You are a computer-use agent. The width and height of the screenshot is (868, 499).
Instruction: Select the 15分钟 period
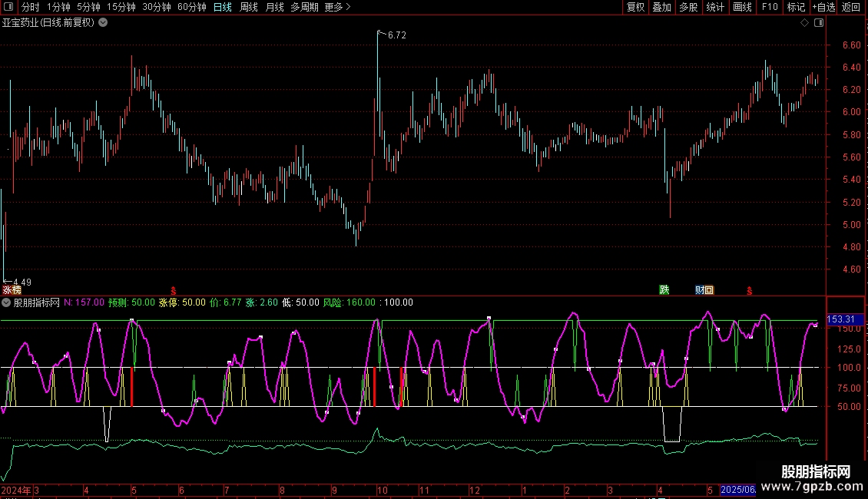coord(121,7)
